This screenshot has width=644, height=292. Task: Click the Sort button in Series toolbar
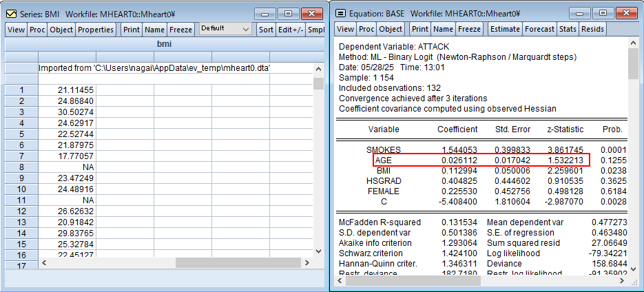(266, 30)
